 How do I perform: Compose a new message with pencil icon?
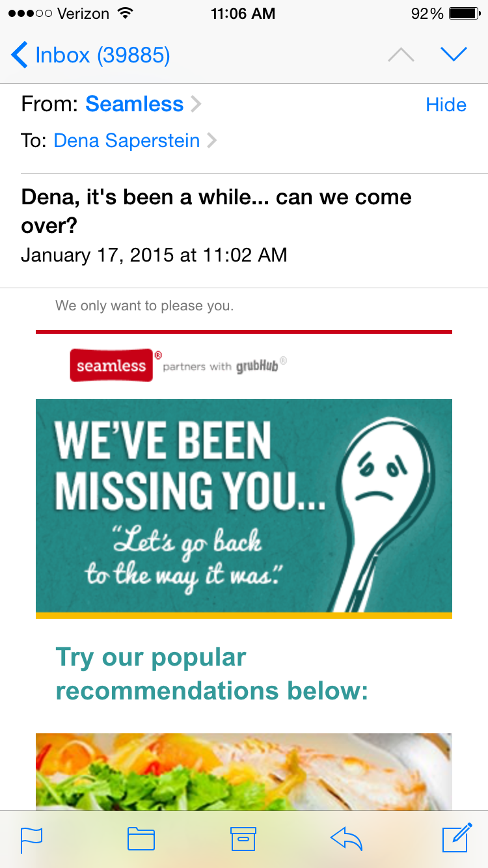pos(457,838)
